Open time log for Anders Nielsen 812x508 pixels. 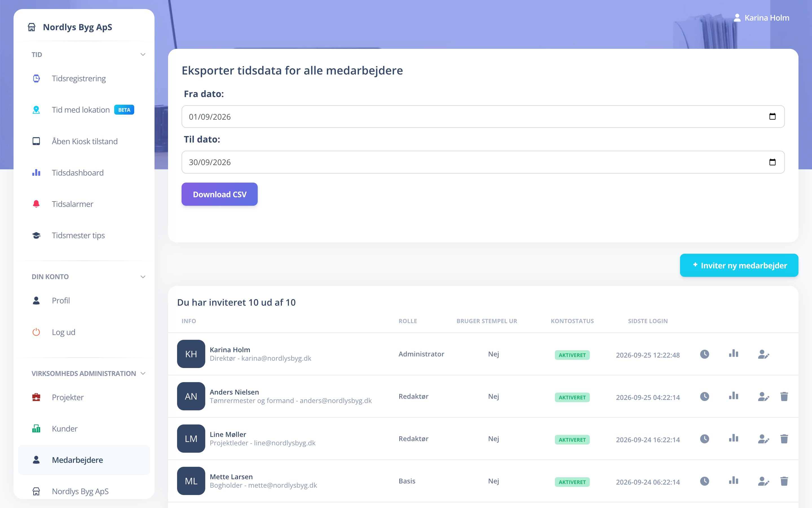coord(704,397)
